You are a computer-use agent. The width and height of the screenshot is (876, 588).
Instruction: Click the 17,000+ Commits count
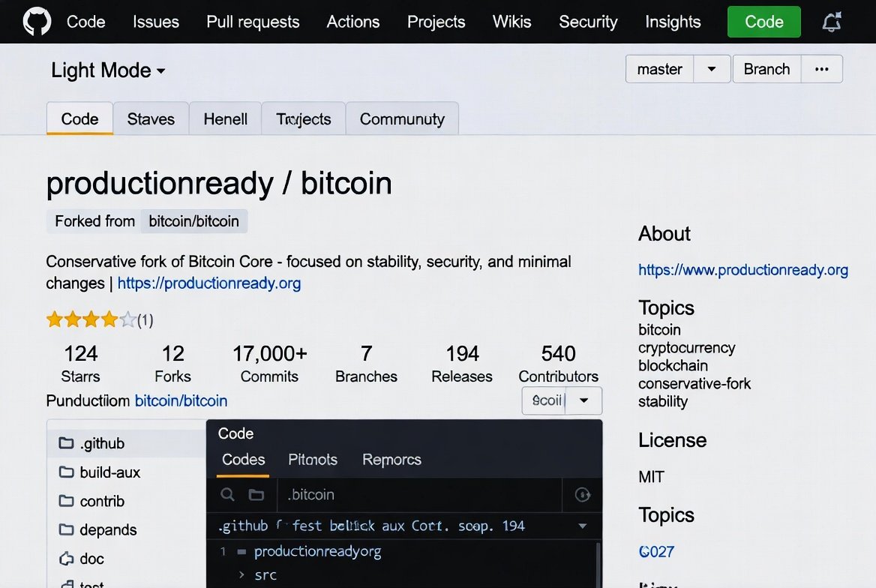(x=269, y=364)
